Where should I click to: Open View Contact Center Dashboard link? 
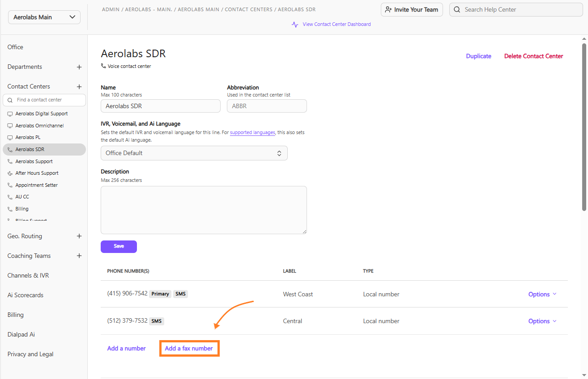(x=337, y=24)
